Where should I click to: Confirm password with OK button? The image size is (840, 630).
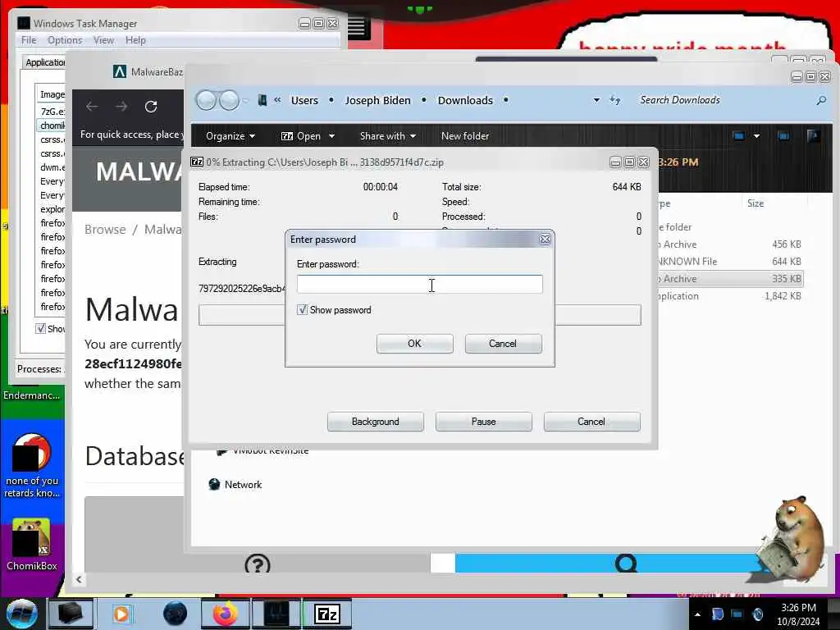tap(414, 344)
